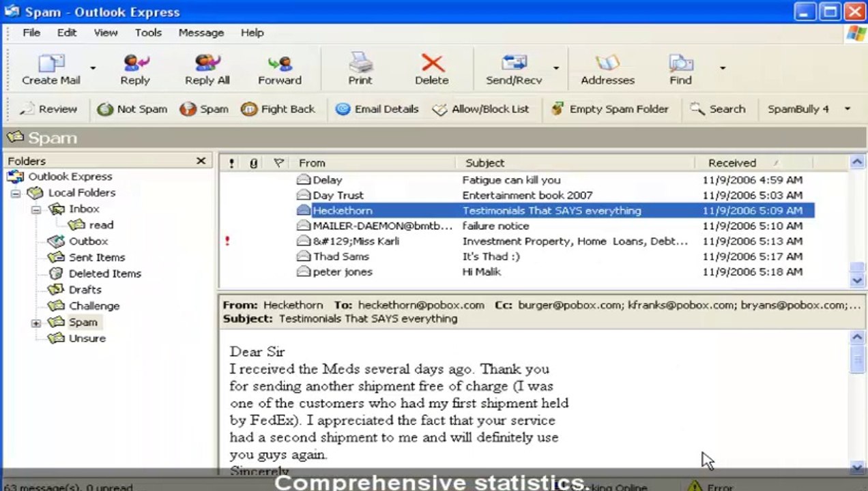This screenshot has height=491, width=868.
Task: Expand the Spam folder node
Action: tap(36, 323)
